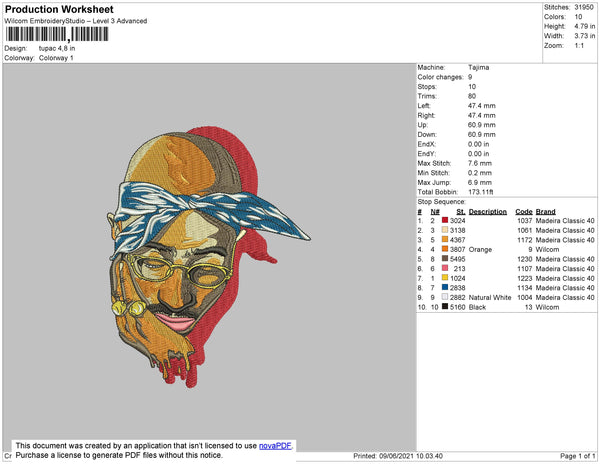Screen dimensions: 600x464
Task: Click the orange 3807 thread swatch
Action: [x=445, y=249]
